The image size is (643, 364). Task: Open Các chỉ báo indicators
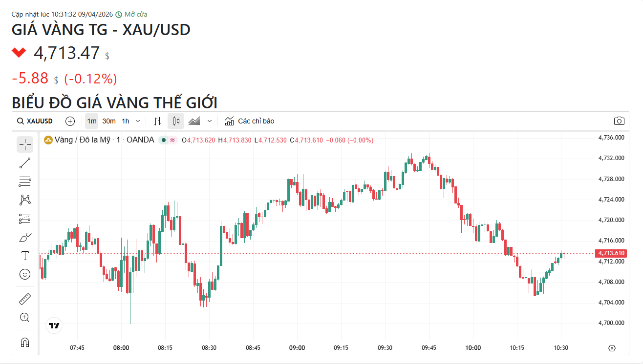click(x=250, y=121)
